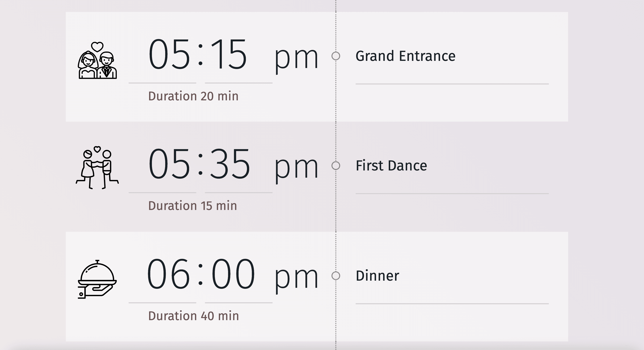Select the Grand Entrance timeline marker
Image resolution: width=644 pixels, height=350 pixels.
tap(336, 56)
